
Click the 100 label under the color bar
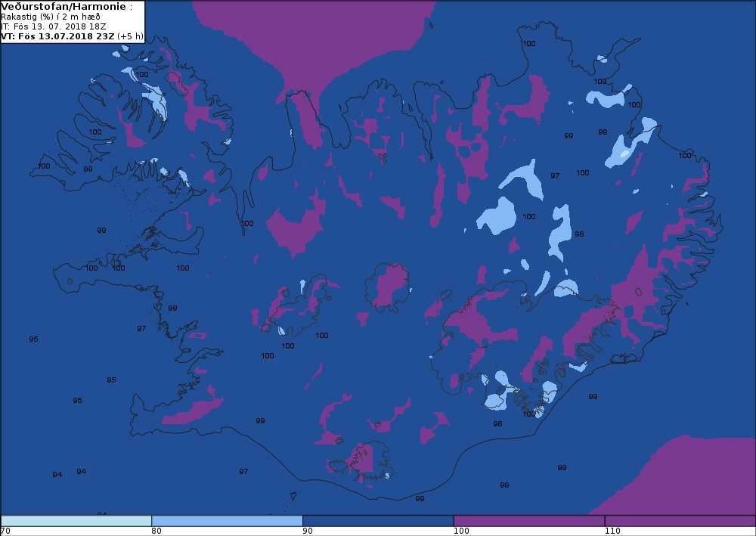(461, 531)
